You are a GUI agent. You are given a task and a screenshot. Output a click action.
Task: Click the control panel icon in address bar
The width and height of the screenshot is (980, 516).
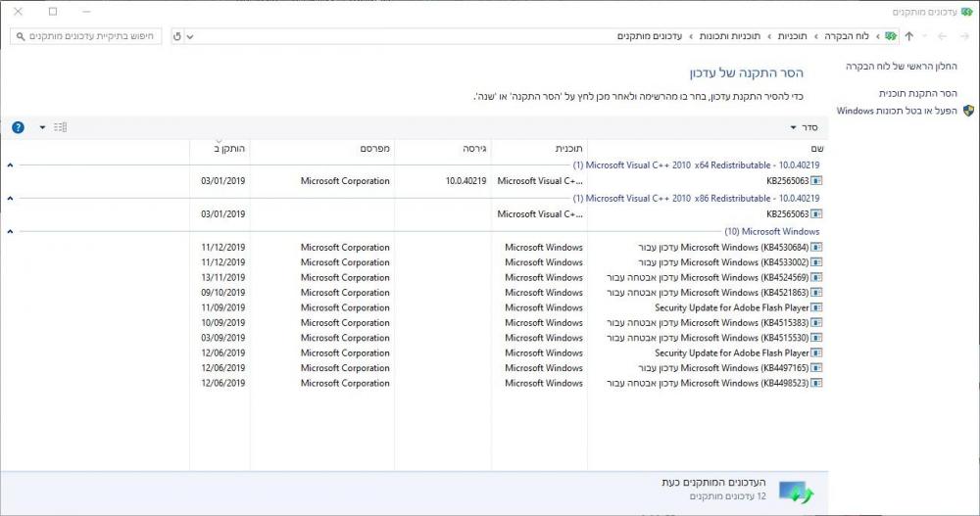coord(891,36)
